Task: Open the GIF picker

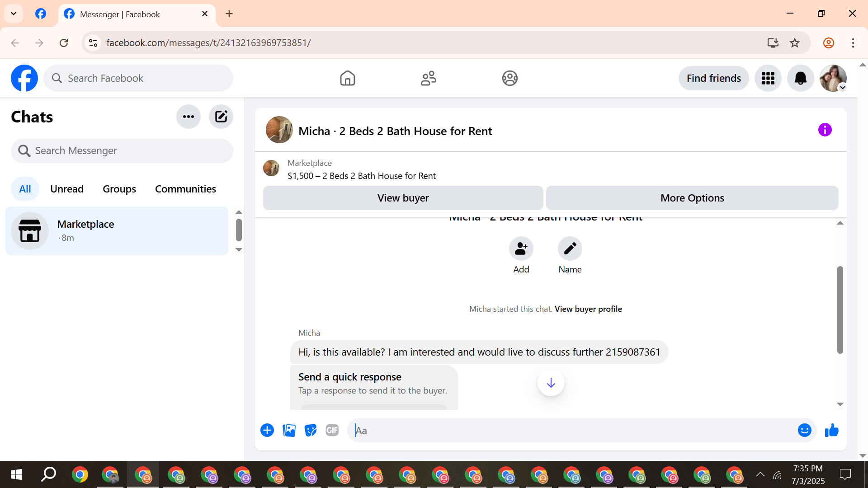Action: tap(332, 431)
